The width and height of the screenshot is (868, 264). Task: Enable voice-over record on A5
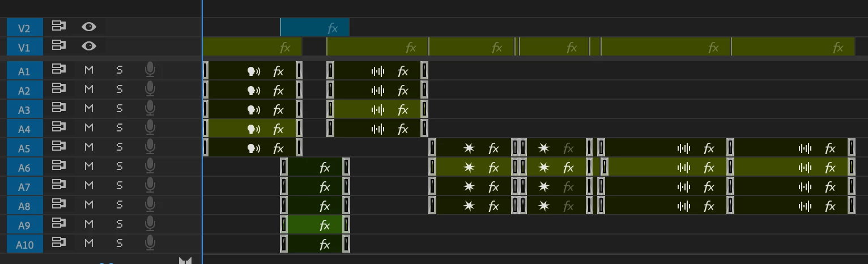(150, 147)
